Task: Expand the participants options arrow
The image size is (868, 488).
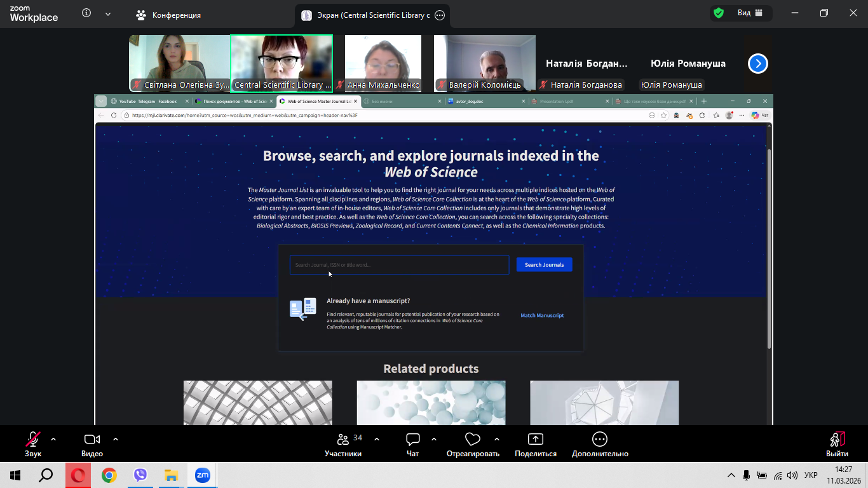Action: point(377,439)
